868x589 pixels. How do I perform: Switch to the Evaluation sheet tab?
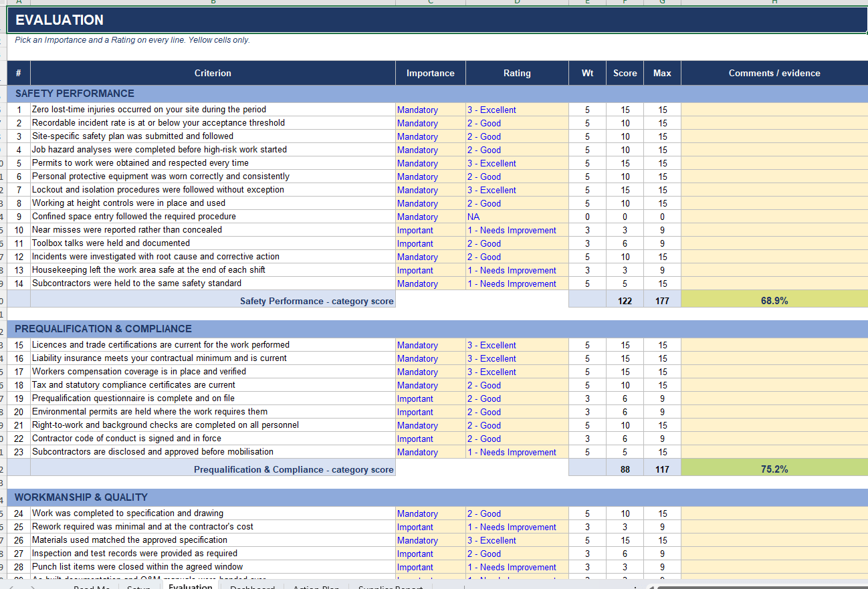pyautogui.click(x=191, y=586)
